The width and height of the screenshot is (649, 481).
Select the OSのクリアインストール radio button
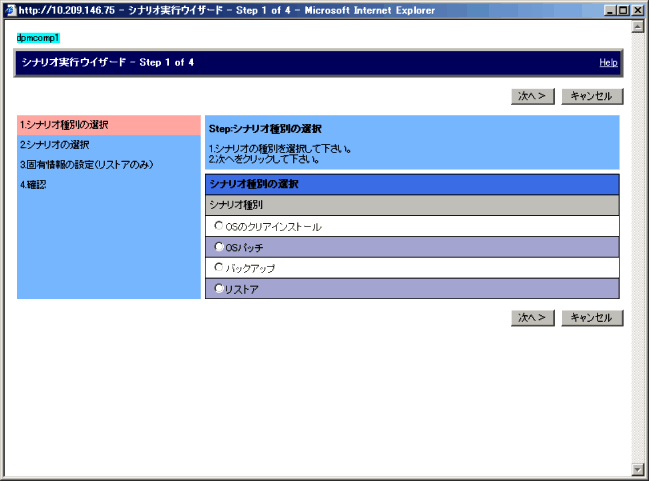219,226
